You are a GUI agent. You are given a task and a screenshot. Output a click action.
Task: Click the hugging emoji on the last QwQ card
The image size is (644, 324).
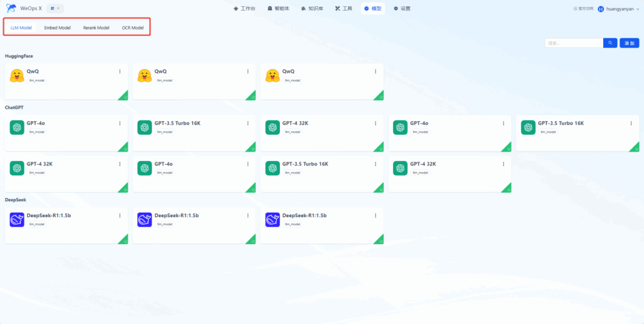[x=272, y=75]
